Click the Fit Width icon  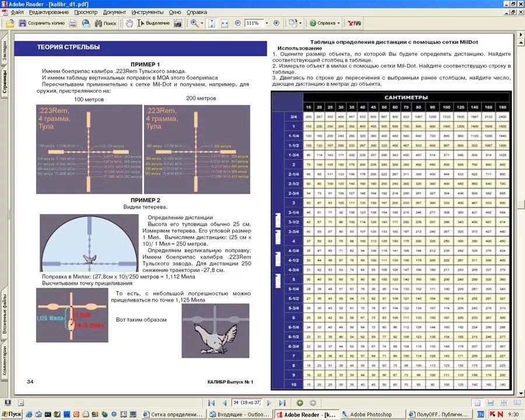click(x=225, y=23)
